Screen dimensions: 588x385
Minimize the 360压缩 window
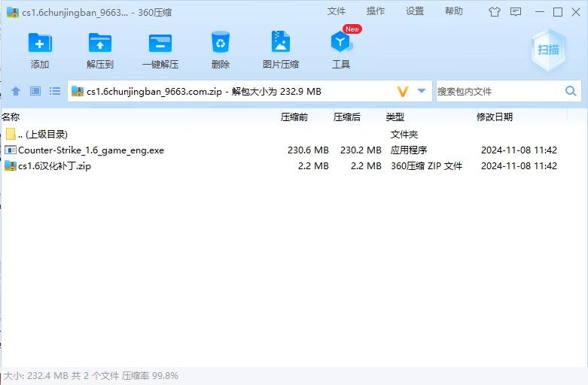tap(540, 12)
